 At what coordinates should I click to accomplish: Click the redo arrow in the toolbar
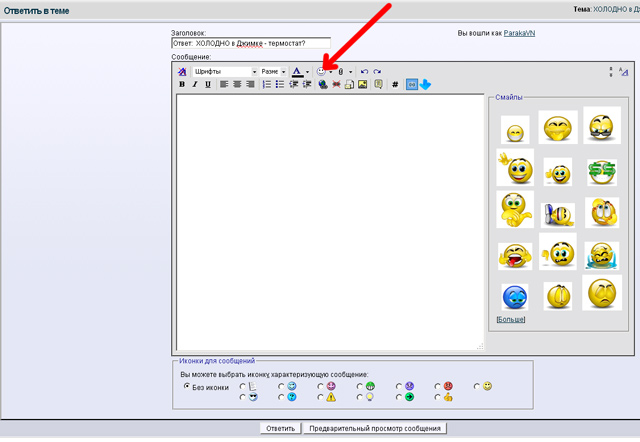pos(377,71)
